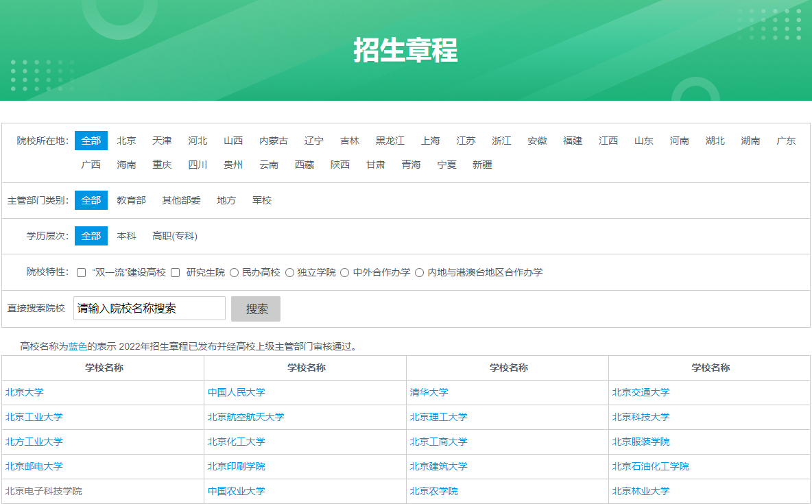
Task: Choose 湖北 province
Action: 715,141
